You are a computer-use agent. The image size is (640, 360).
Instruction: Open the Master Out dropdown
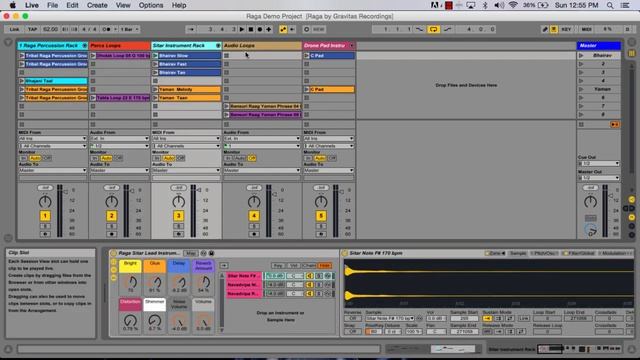click(x=599, y=178)
